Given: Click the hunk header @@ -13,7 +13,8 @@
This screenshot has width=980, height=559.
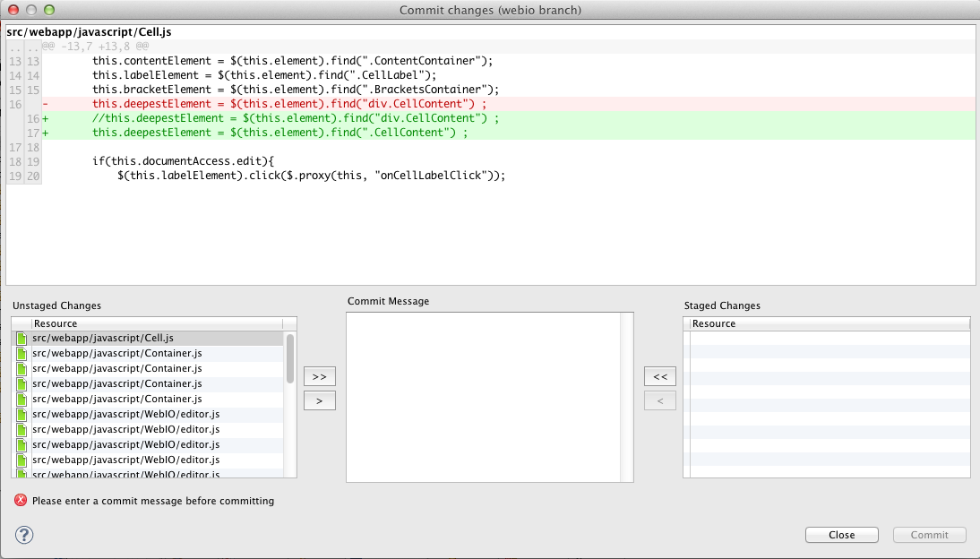Looking at the screenshot, I should pos(96,47).
